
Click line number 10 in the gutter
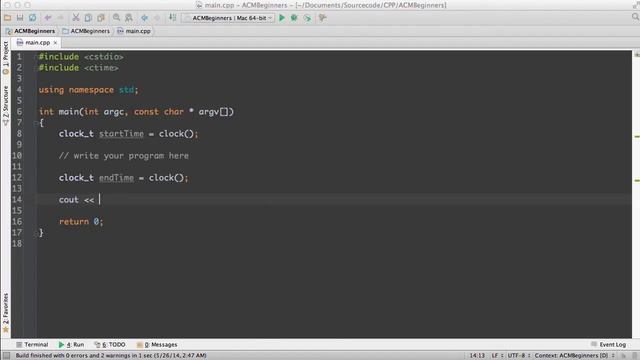tap(17, 156)
